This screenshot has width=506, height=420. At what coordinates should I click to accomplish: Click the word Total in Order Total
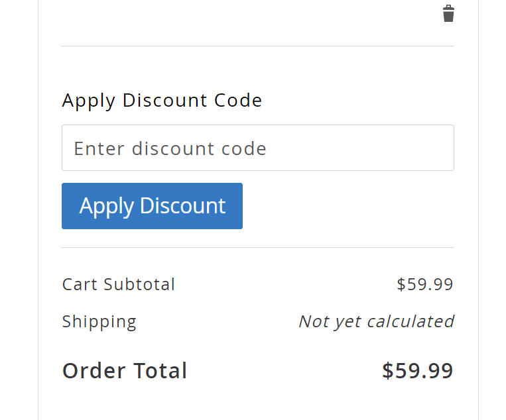point(160,371)
